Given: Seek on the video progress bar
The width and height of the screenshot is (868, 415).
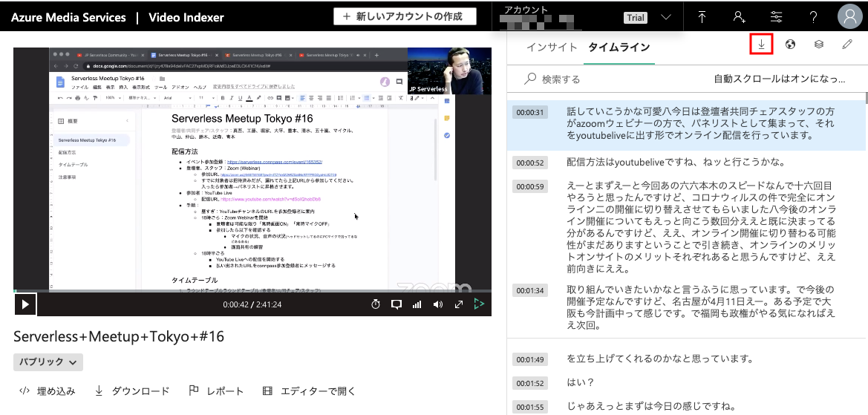Looking at the screenshot, I should tap(252, 290).
